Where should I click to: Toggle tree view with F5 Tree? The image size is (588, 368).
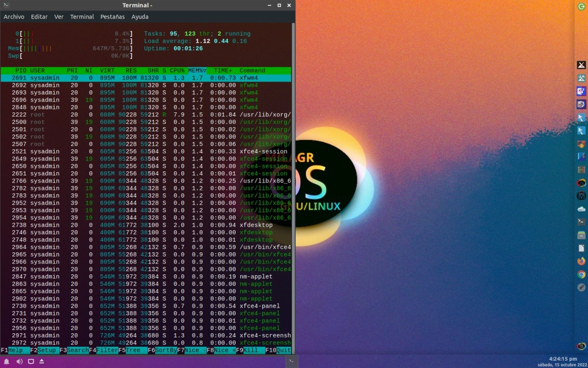[133, 350]
